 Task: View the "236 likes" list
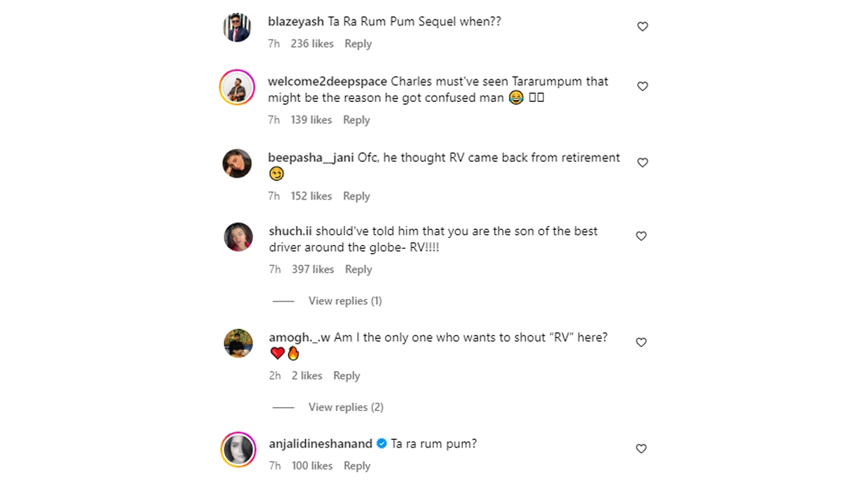click(312, 44)
